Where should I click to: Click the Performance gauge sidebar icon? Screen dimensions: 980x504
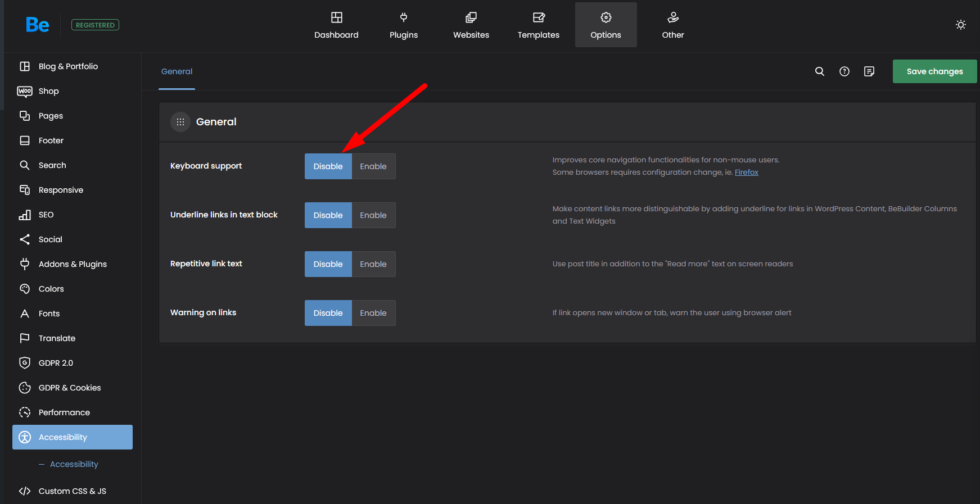click(25, 412)
